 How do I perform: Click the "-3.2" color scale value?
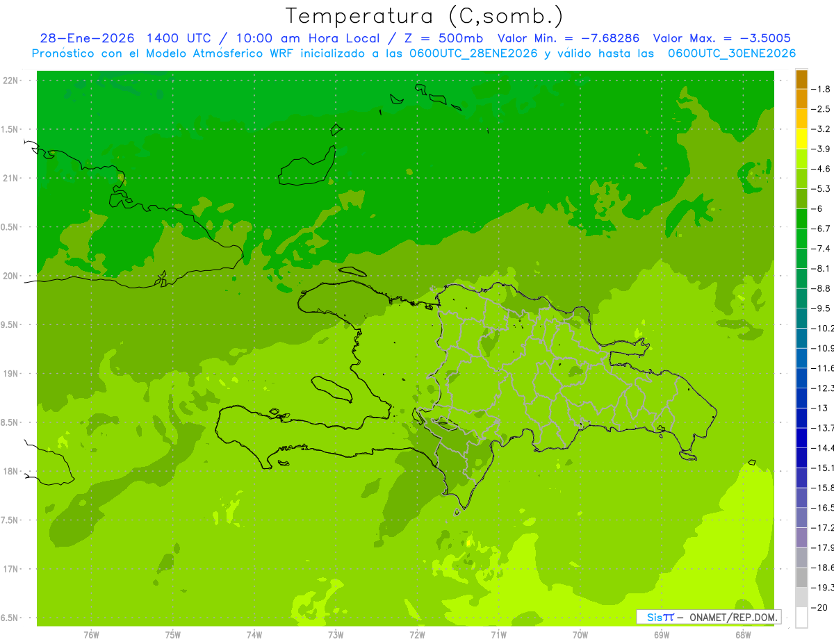point(821,129)
